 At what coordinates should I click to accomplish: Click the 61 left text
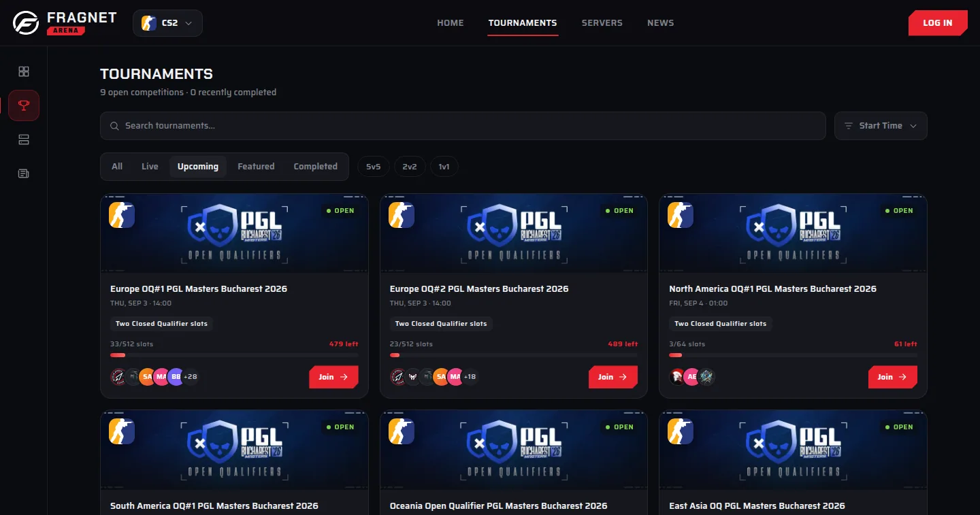tap(906, 344)
